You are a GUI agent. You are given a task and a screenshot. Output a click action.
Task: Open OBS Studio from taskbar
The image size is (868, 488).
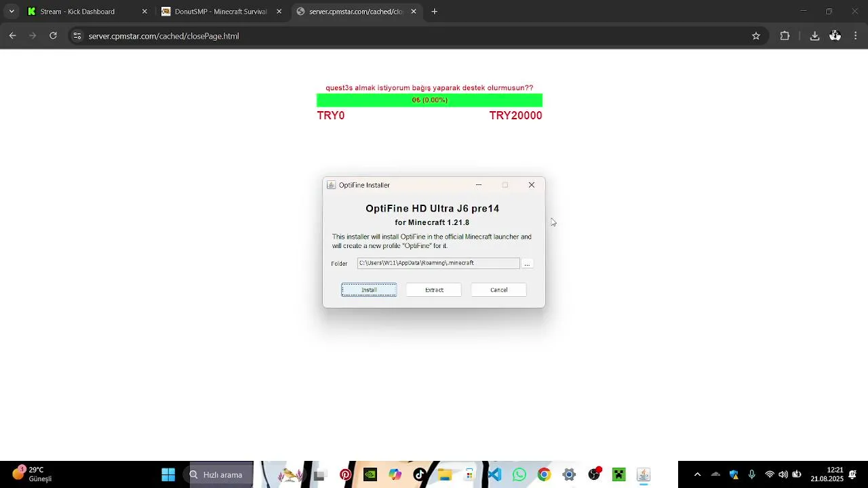[x=594, y=474]
